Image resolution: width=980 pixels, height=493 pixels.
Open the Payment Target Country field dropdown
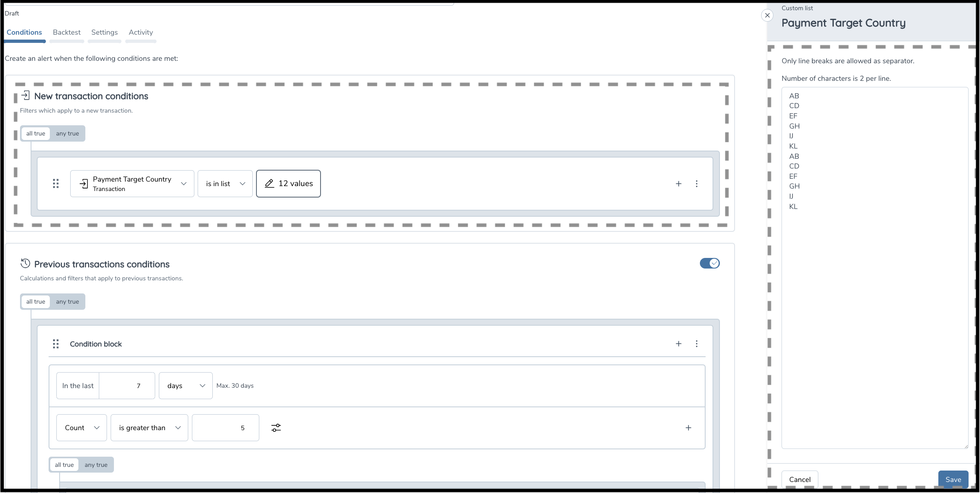(132, 184)
